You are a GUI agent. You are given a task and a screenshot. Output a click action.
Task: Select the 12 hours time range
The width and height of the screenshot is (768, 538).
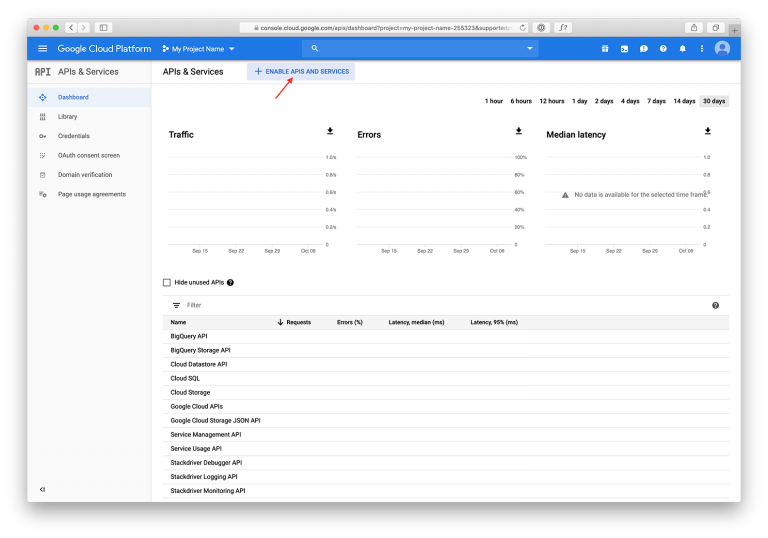point(552,101)
